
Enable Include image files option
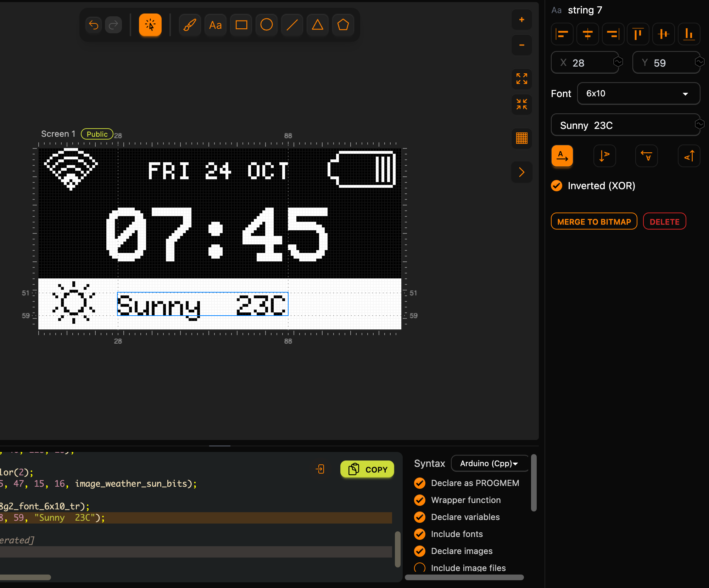tap(420, 568)
